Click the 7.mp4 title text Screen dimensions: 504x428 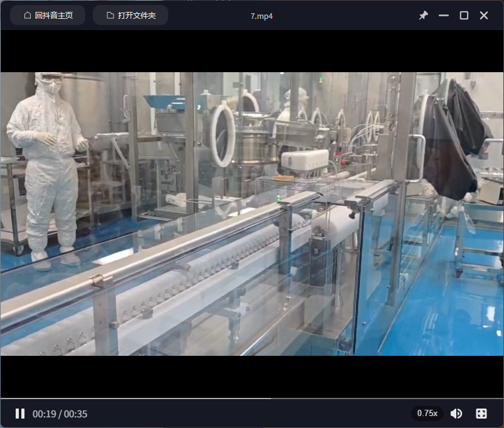[x=262, y=16]
